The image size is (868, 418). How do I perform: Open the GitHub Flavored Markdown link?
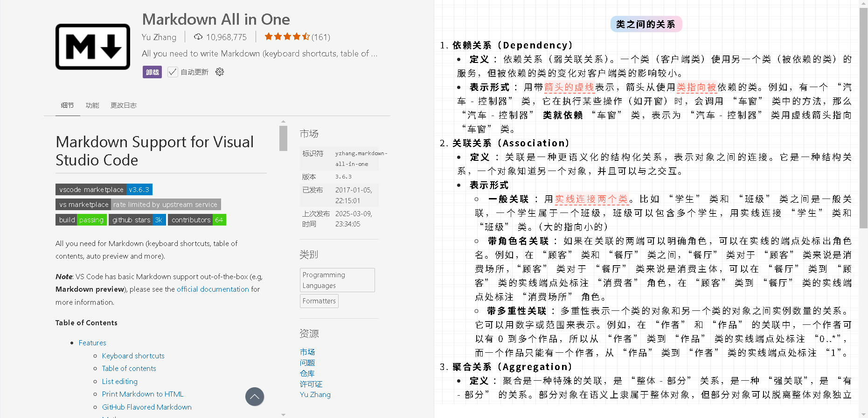pos(147,407)
